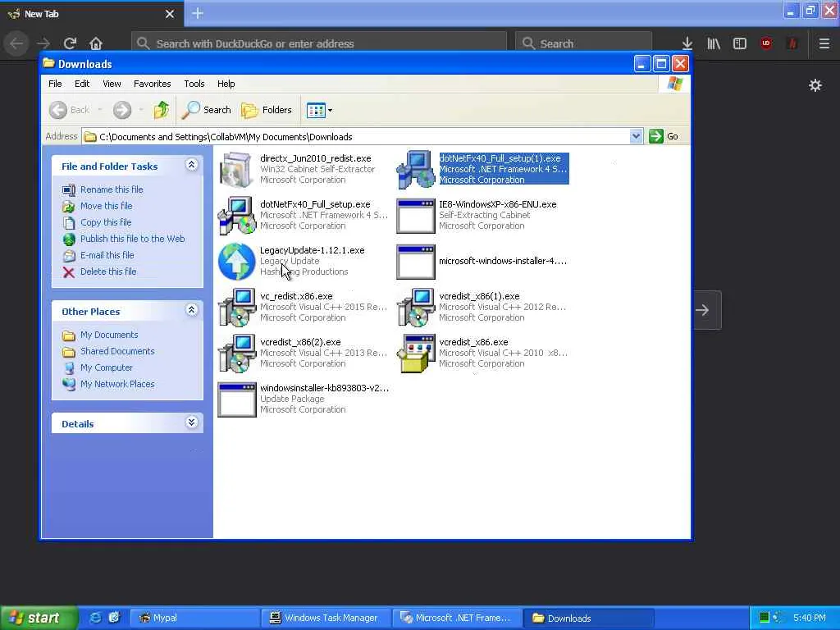Open the browser hamburger menu
The image size is (840, 630).
(x=824, y=43)
